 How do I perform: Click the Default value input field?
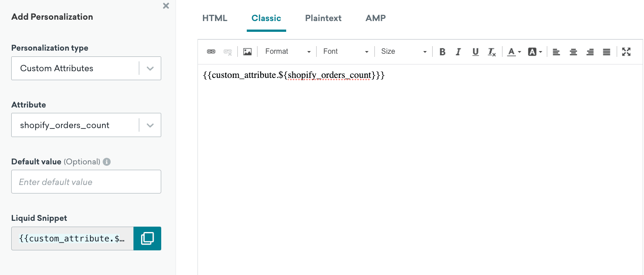[x=86, y=182]
